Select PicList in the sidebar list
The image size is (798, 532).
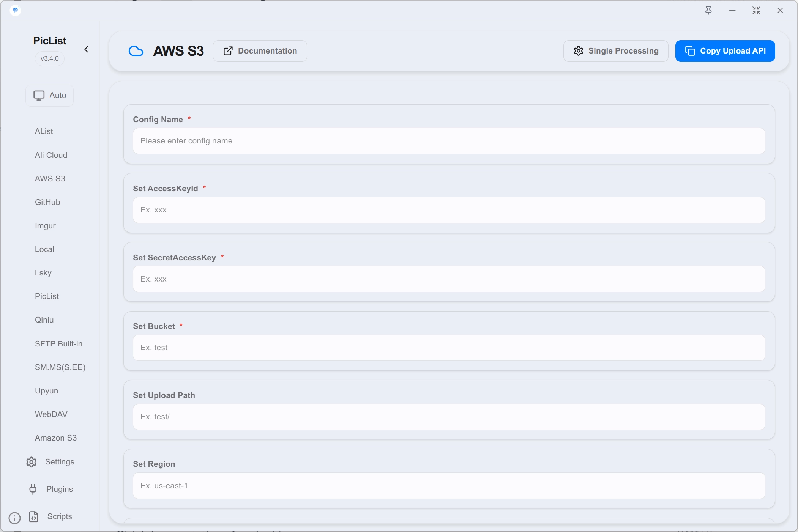47,296
